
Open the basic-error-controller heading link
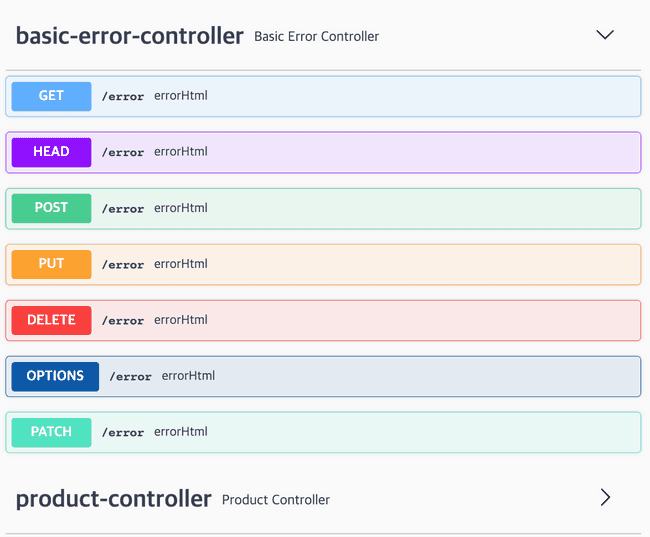pos(129,36)
